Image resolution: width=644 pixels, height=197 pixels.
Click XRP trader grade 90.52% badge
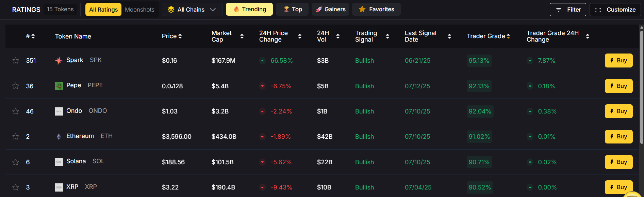[x=480, y=187]
